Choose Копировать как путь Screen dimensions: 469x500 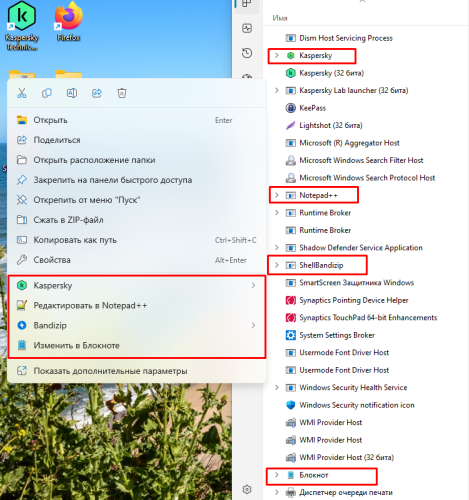pyautogui.click(x=137, y=240)
